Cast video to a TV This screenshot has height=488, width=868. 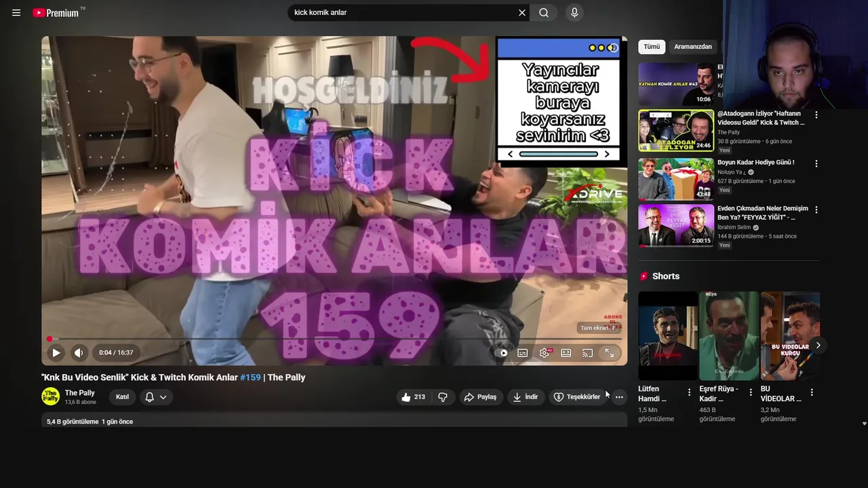click(x=588, y=352)
